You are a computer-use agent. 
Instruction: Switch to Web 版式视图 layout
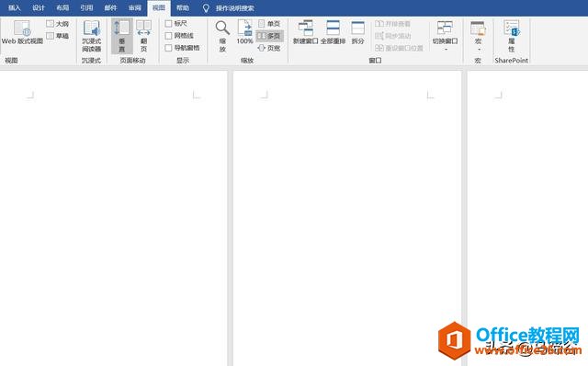point(22,33)
